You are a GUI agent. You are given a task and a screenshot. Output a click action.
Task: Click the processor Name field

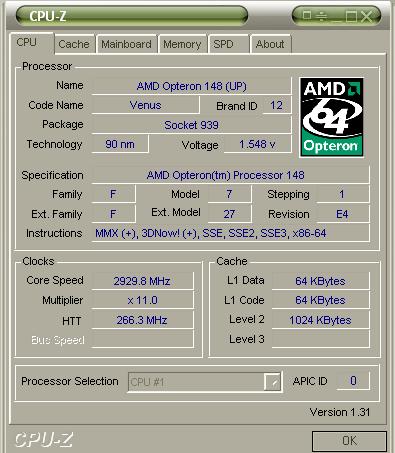(x=191, y=86)
